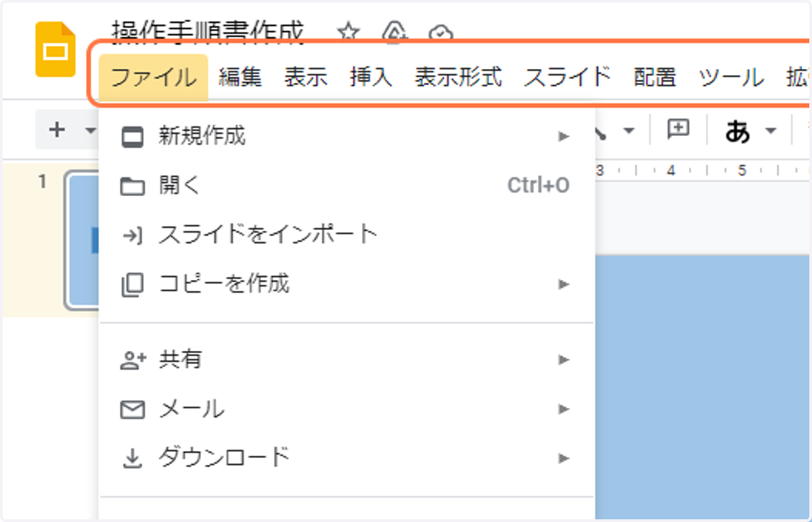Click the horizontal ruler above the slide
Screen dimensions: 812x522
(x=703, y=171)
